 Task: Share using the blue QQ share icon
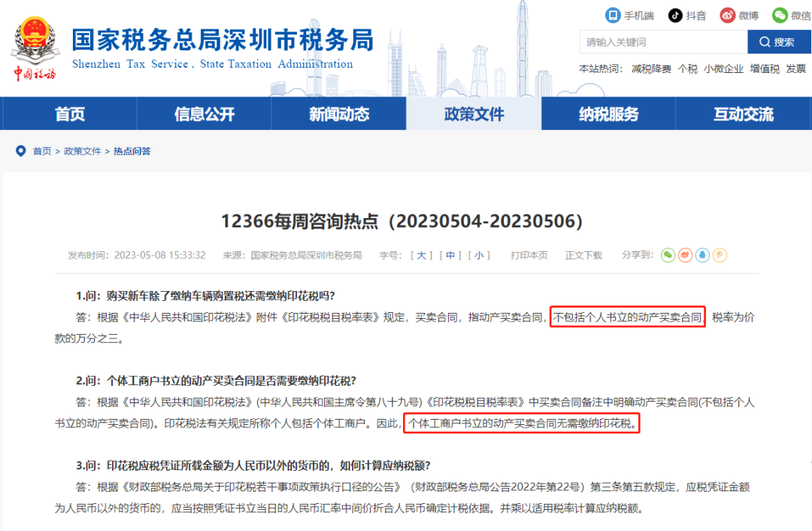coord(703,255)
